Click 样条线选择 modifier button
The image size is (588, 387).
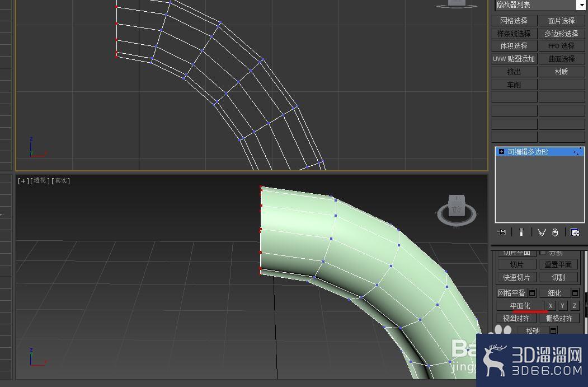tap(514, 34)
